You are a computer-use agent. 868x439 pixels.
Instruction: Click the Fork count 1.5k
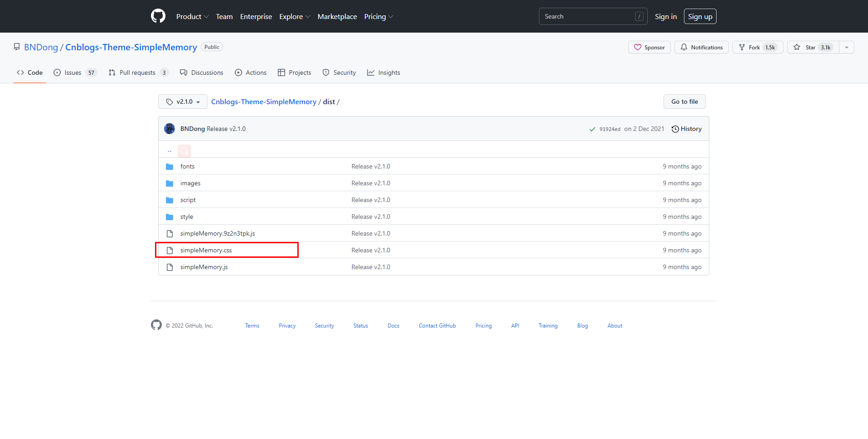(x=770, y=47)
